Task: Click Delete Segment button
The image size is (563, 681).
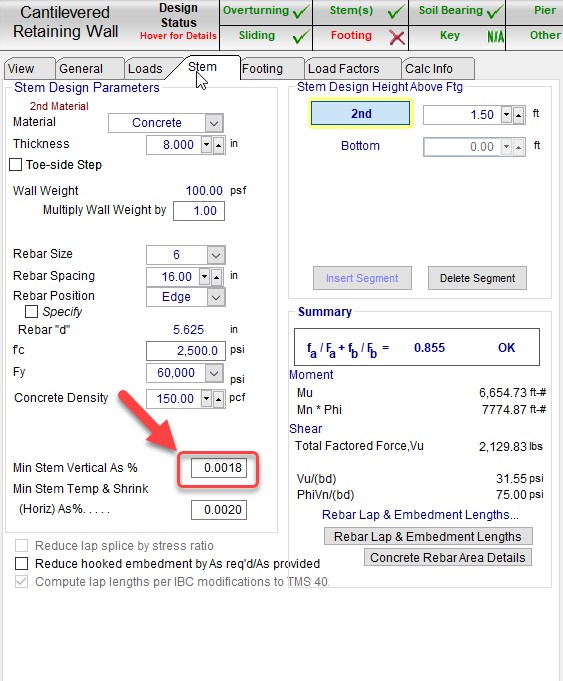Action: [477, 278]
